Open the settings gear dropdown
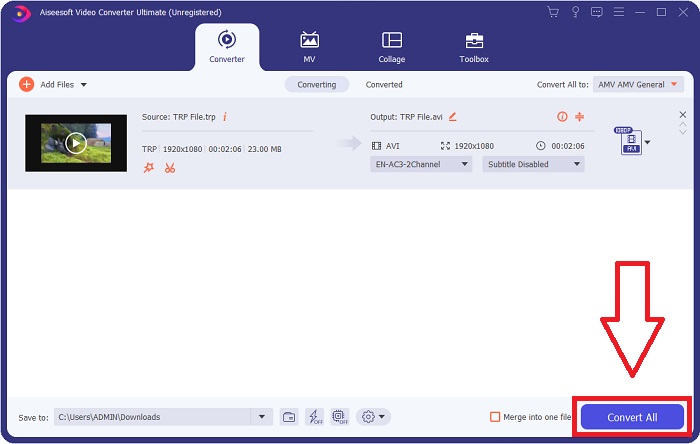Viewport: 700px width, 444px height. (373, 417)
